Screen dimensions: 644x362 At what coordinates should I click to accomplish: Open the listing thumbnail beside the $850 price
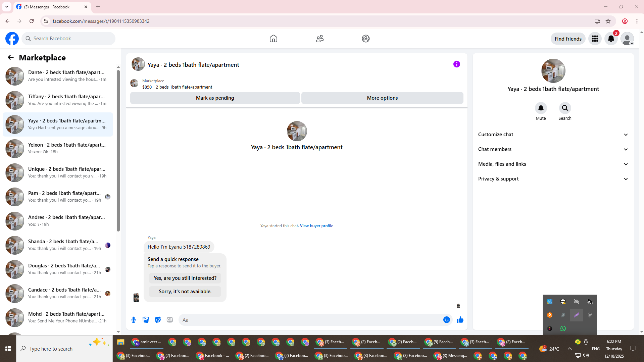[x=134, y=83]
